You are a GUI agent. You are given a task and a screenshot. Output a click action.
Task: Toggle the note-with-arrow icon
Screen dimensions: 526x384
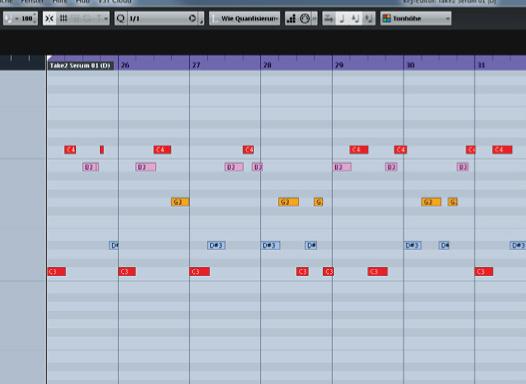pyautogui.click(x=355, y=18)
